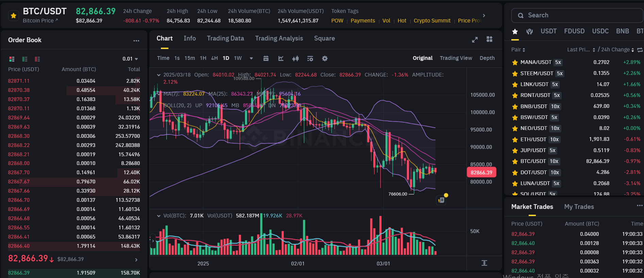The width and height of the screenshot is (644, 278).
Task: Unfavorite MANA/USDT star
Action: 515,63
